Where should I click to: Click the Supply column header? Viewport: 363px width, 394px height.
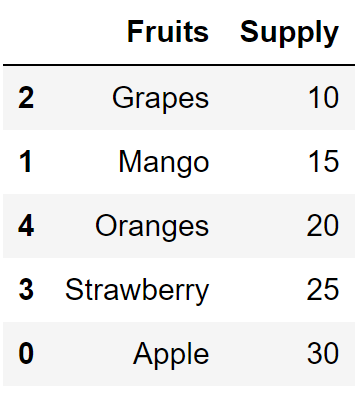289,33
